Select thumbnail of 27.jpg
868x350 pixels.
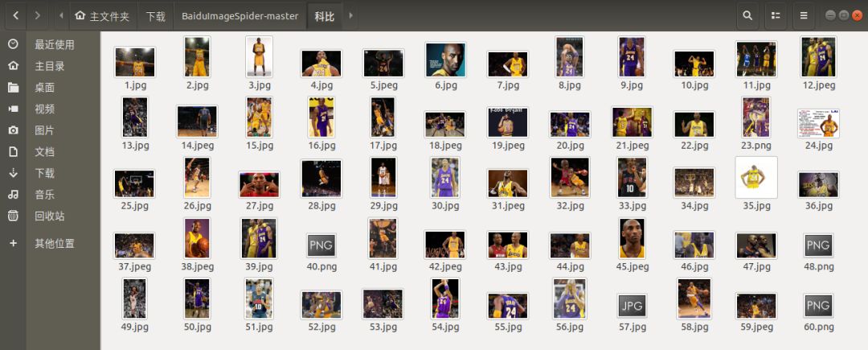pos(259,184)
